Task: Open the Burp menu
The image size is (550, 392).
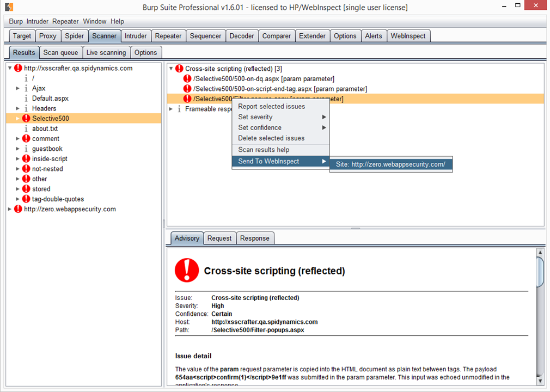Action: coord(16,21)
